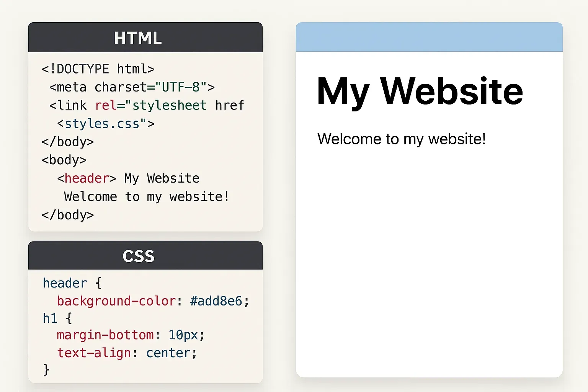
Task: Click the h1 selector in CSS
Action: [50, 318]
